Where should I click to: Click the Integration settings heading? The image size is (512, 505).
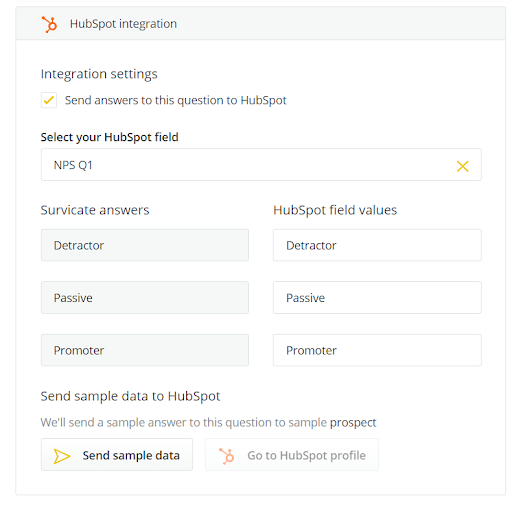[99, 74]
